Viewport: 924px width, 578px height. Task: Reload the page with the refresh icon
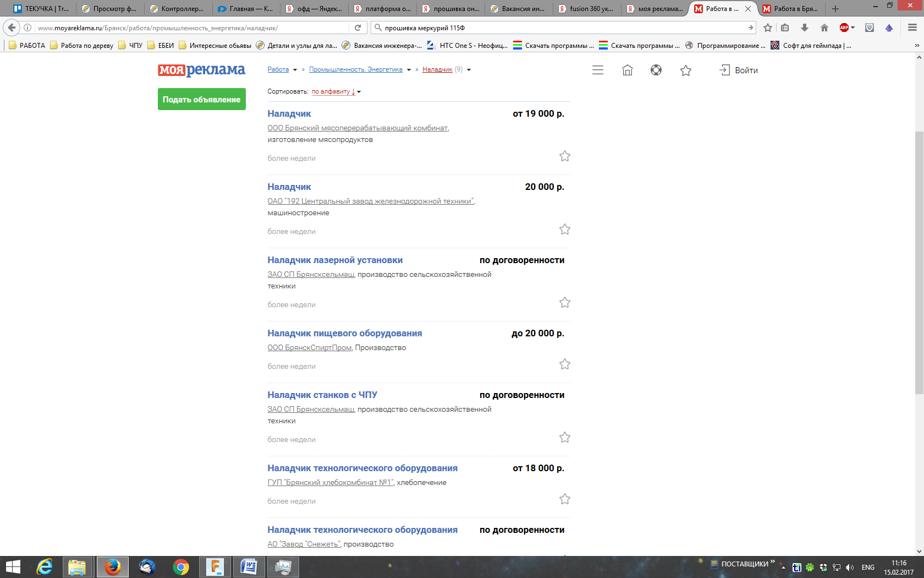tap(358, 28)
